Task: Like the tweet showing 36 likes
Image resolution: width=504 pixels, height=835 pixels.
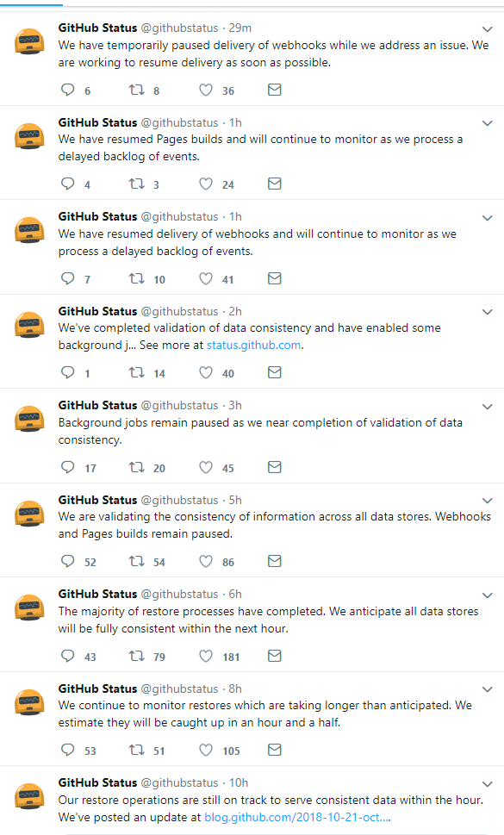Action: tap(206, 90)
